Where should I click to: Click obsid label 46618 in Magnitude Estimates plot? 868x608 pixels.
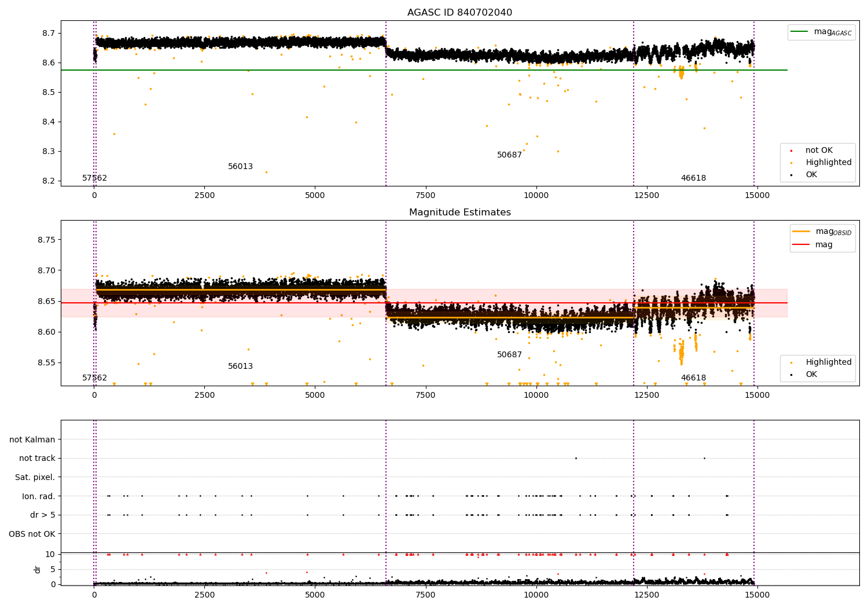pyautogui.click(x=693, y=378)
